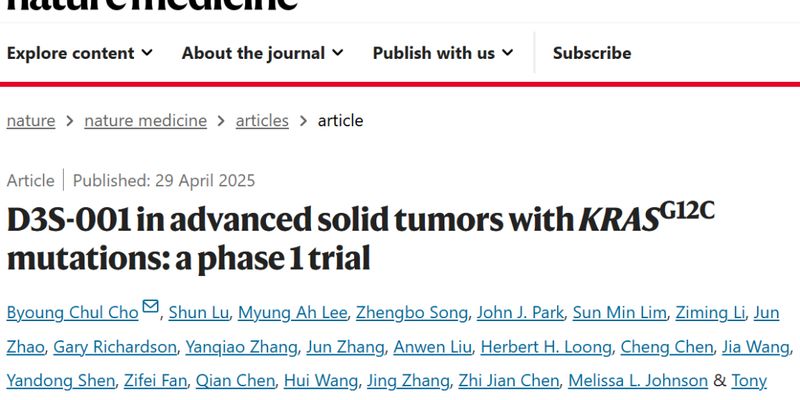Click the nature medicine logo
Viewport: 800px width, 400px height.
coord(152,5)
